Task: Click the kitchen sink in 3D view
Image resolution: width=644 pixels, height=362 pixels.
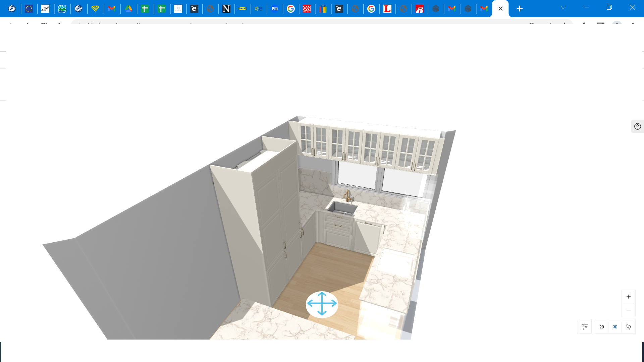Action: pyautogui.click(x=342, y=208)
